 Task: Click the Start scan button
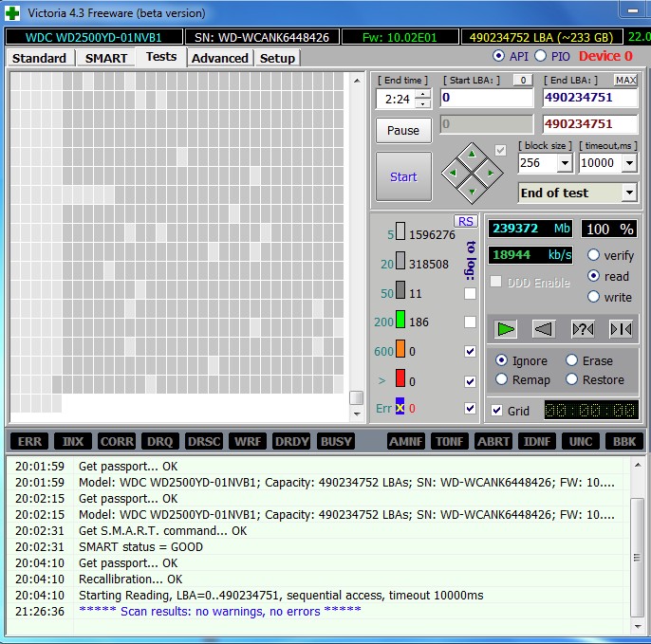click(x=403, y=176)
